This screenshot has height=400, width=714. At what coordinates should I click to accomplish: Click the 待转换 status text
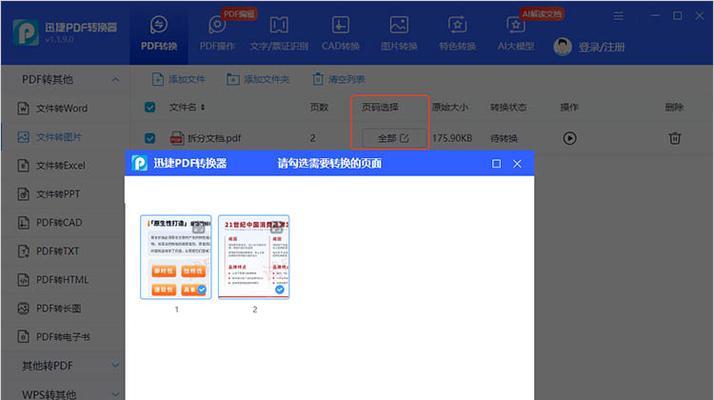(504, 138)
